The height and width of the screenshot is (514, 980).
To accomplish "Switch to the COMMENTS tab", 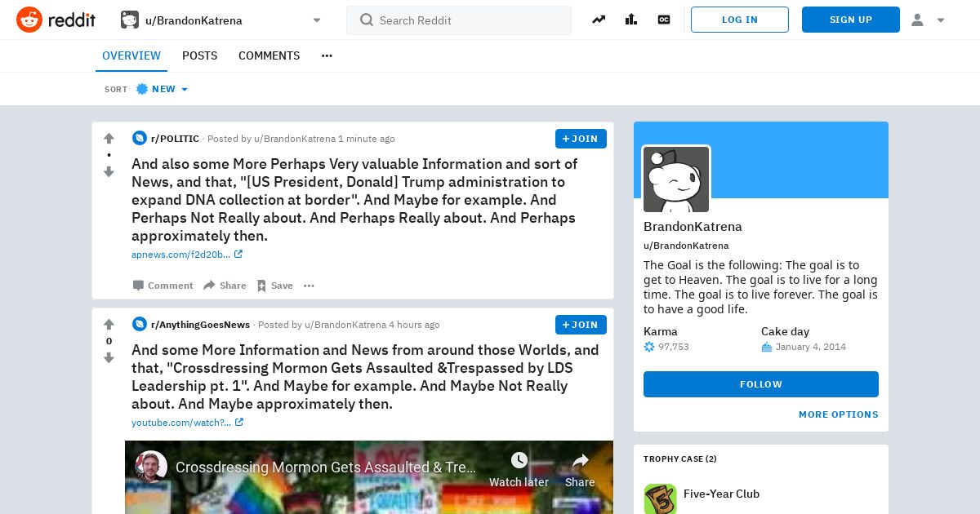I will click(269, 55).
